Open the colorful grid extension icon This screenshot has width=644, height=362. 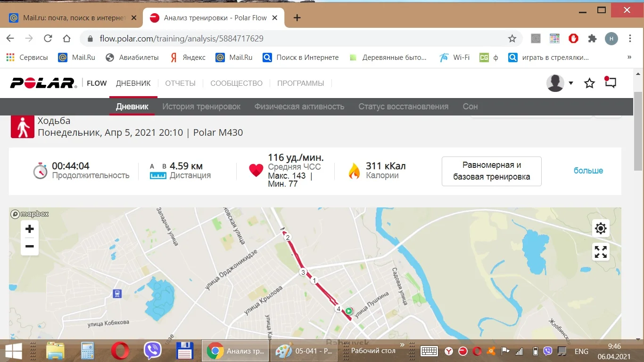click(x=554, y=39)
